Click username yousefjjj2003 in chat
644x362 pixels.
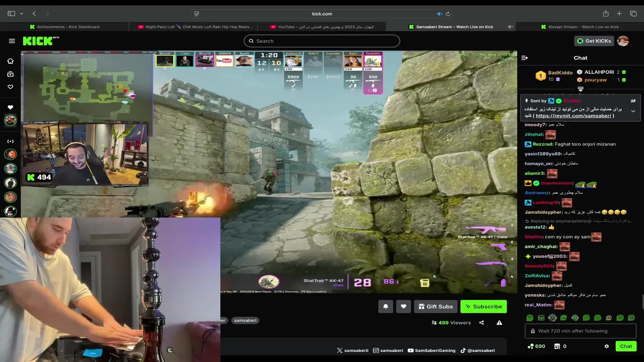tap(549, 256)
